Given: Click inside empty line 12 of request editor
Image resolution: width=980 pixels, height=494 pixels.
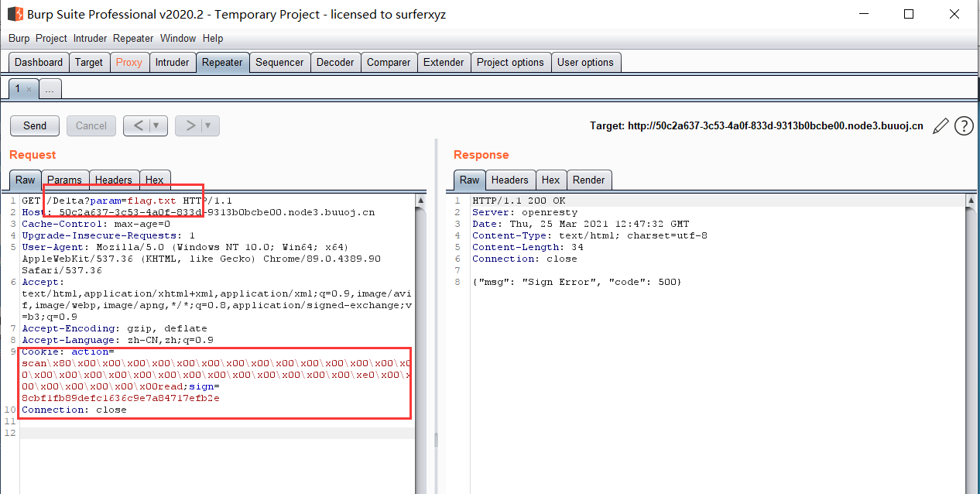Looking at the screenshot, I should [217, 433].
